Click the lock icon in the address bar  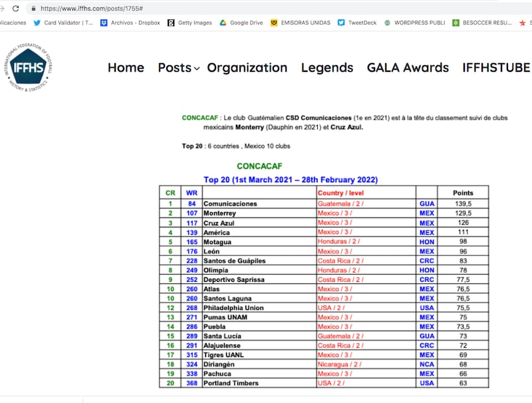point(34,9)
